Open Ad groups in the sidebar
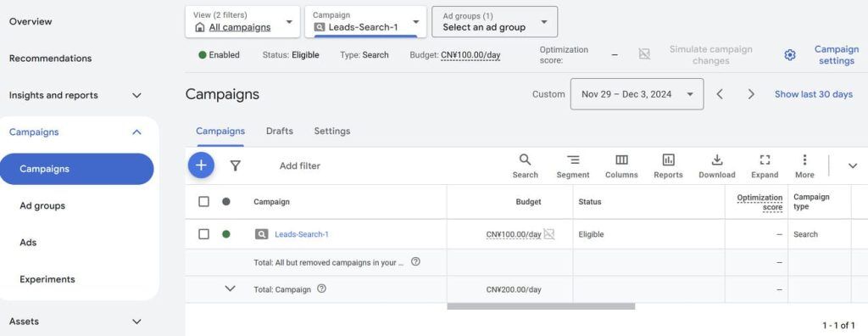 pyautogui.click(x=42, y=205)
